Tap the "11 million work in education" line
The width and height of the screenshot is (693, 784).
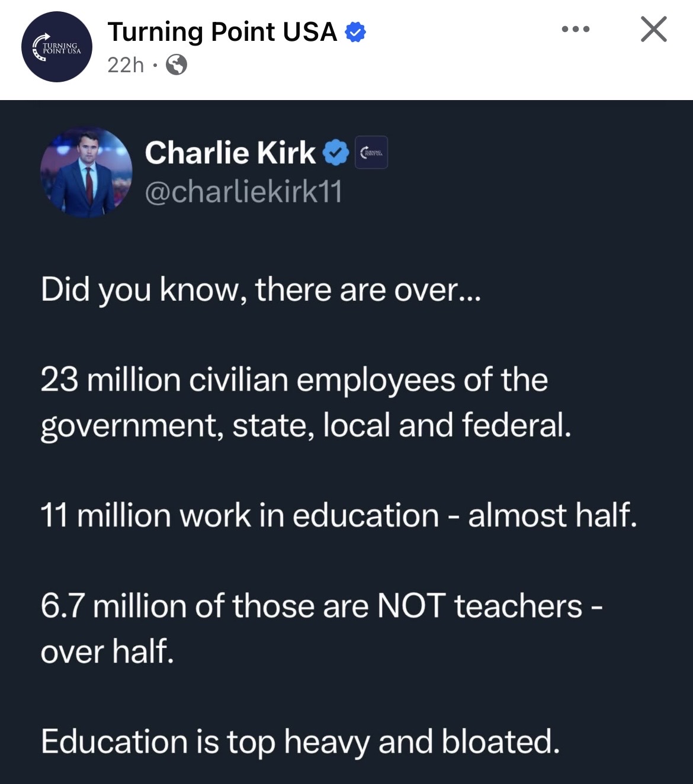(x=339, y=515)
